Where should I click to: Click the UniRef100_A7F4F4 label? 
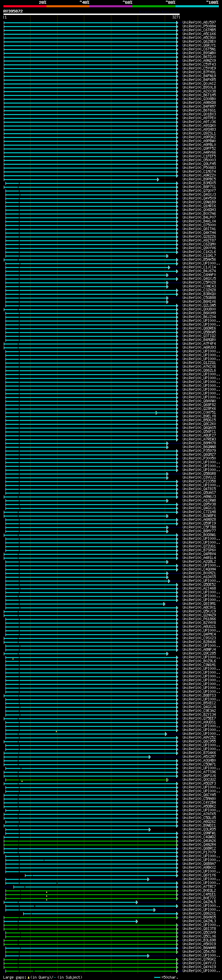(x=199, y=344)
